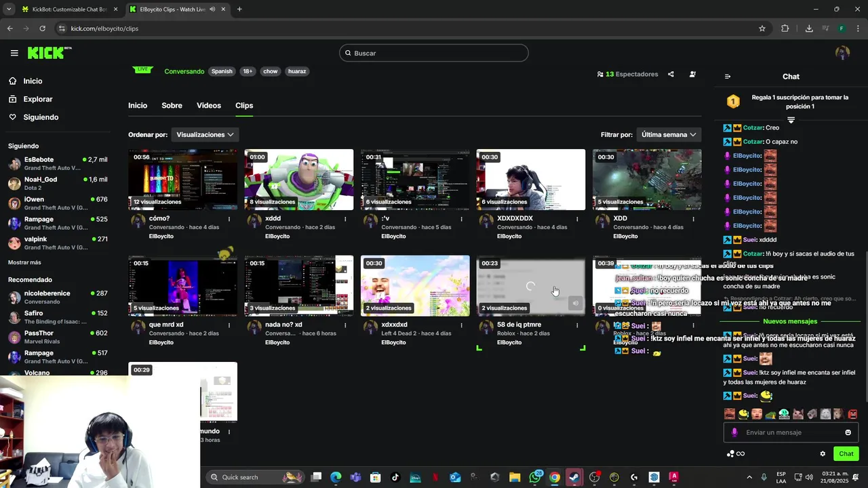
Task: Open a new browser tab
Action: 239,9
